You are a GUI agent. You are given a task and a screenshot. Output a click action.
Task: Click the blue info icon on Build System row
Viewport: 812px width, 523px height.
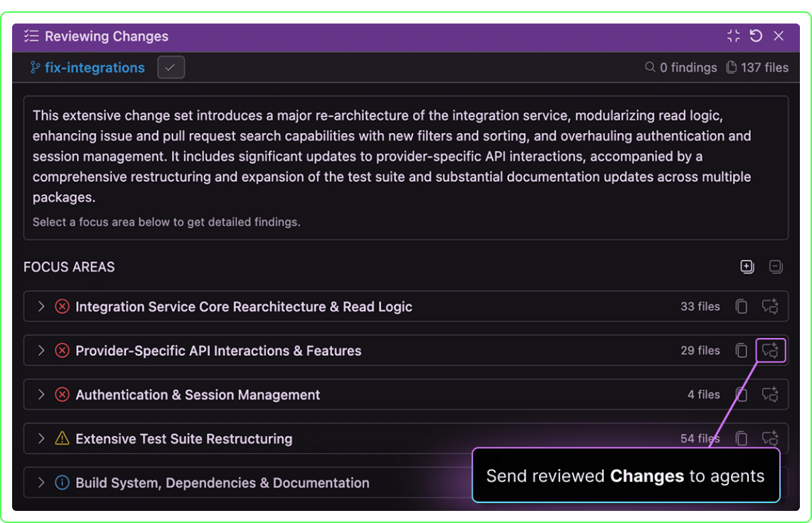click(62, 482)
